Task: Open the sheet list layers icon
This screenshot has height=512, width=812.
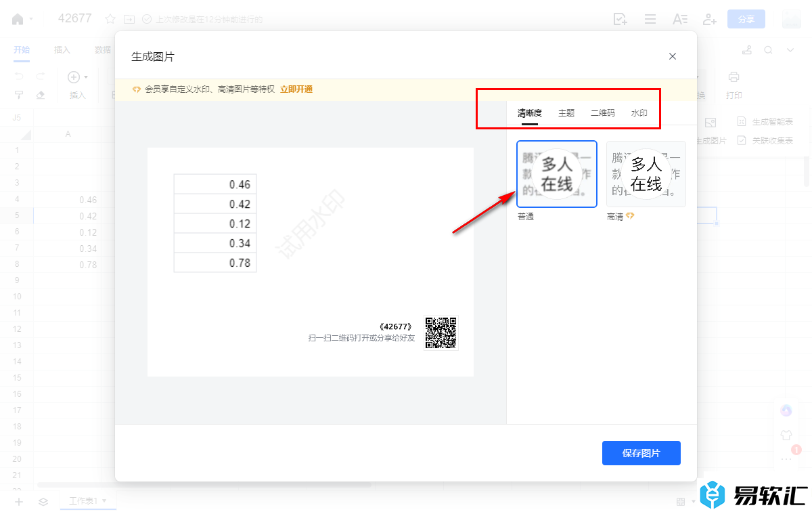Action: pyautogui.click(x=43, y=502)
